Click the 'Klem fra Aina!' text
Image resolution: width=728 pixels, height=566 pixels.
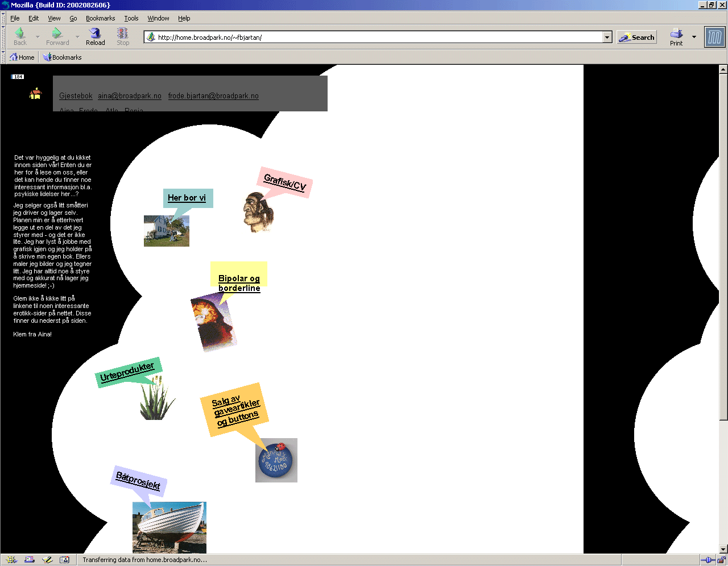click(32, 335)
